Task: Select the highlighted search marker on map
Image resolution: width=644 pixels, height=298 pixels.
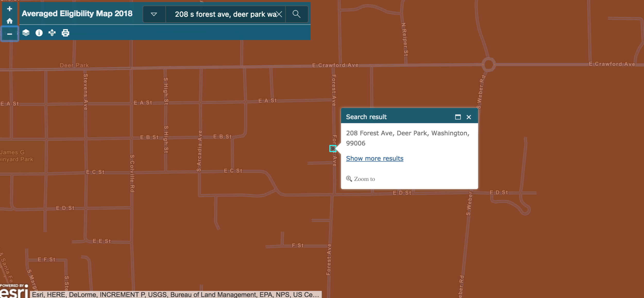Action: pos(333,148)
